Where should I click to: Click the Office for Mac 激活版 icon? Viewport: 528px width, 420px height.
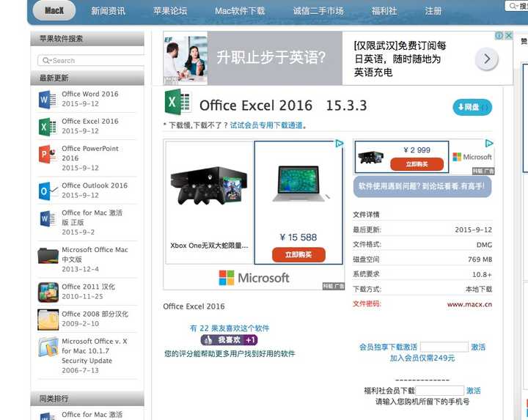click(x=47, y=218)
